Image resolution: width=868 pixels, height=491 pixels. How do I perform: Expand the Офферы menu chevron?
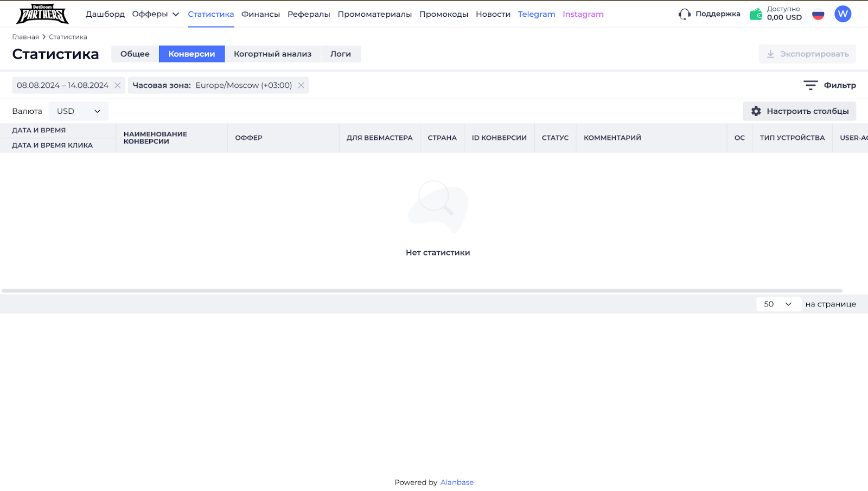(x=176, y=14)
